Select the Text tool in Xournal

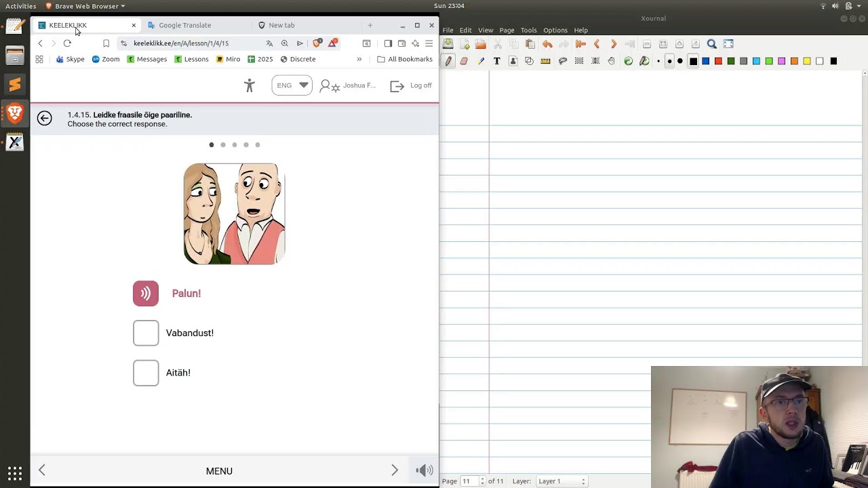click(x=496, y=61)
